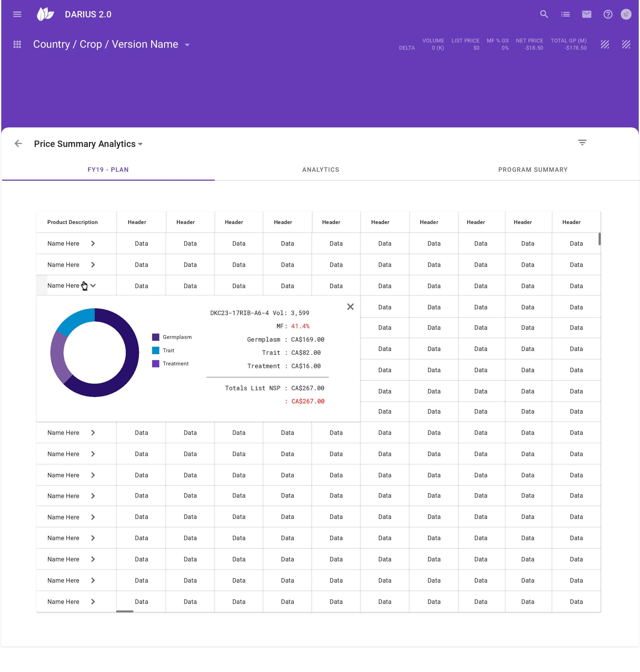Open the user avatar profile
Screen dimensions: 640x672
coord(626,14)
